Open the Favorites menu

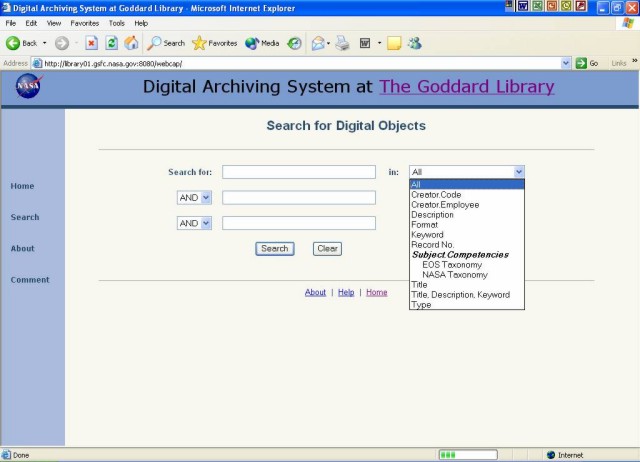pyautogui.click(x=84, y=23)
